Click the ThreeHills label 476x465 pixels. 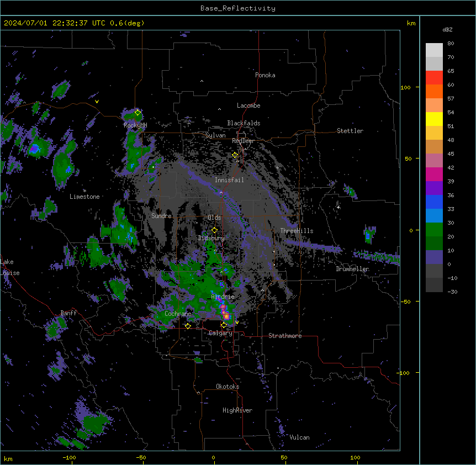(297, 231)
